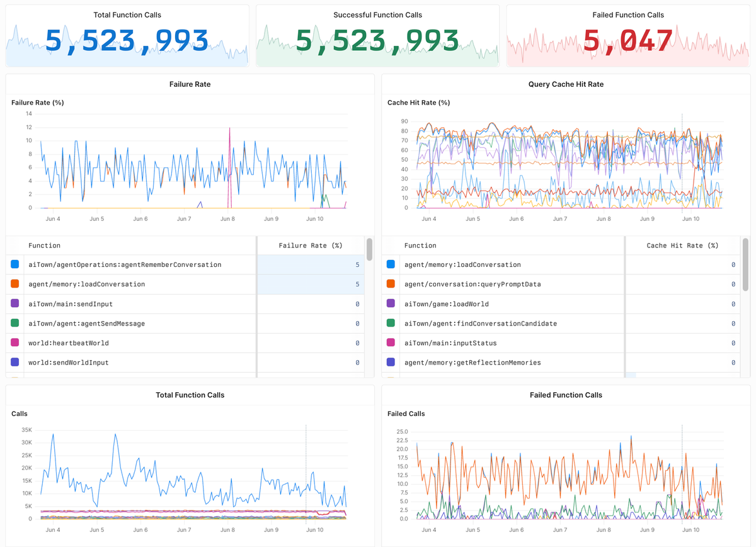Viewport: 756px width, 547px height.
Task: Toggle the aiTown/main:inputStatus series indicator
Action: [x=392, y=342]
